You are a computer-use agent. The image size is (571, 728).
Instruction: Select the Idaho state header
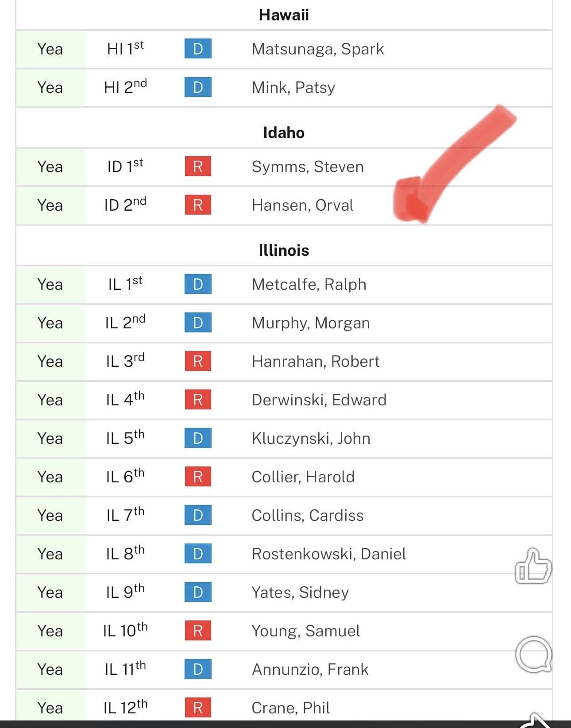284,133
